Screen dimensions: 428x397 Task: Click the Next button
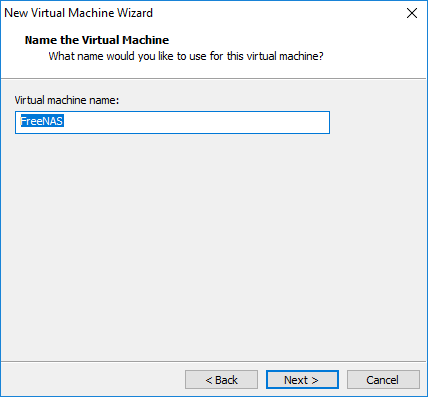[302, 380]
